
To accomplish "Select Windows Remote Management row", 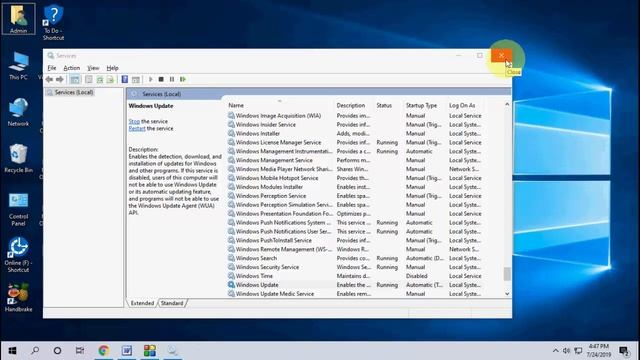I will 355,249.
